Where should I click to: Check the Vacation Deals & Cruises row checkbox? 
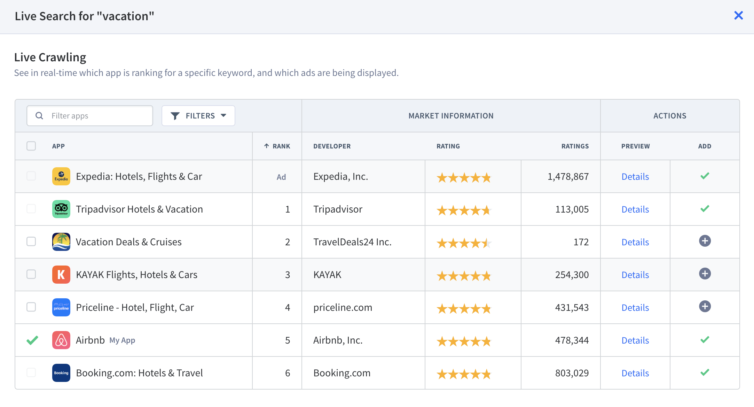pos(31,242)
